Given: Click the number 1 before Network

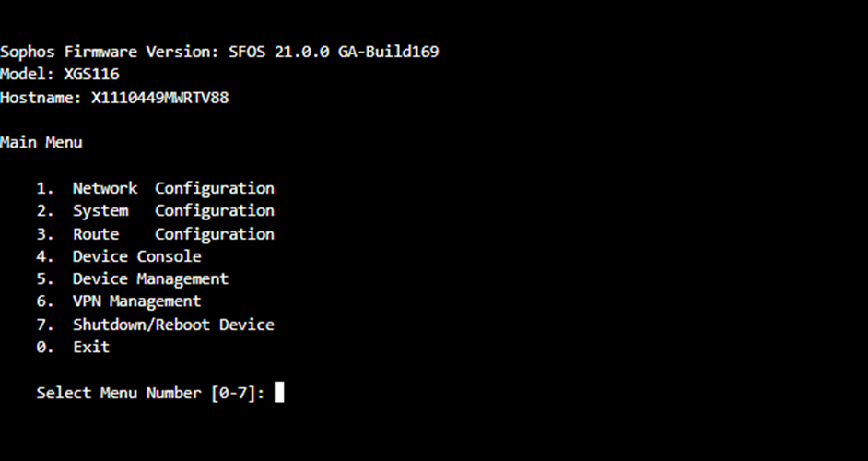Looking at the screenshot, I should tap(42, 188).
